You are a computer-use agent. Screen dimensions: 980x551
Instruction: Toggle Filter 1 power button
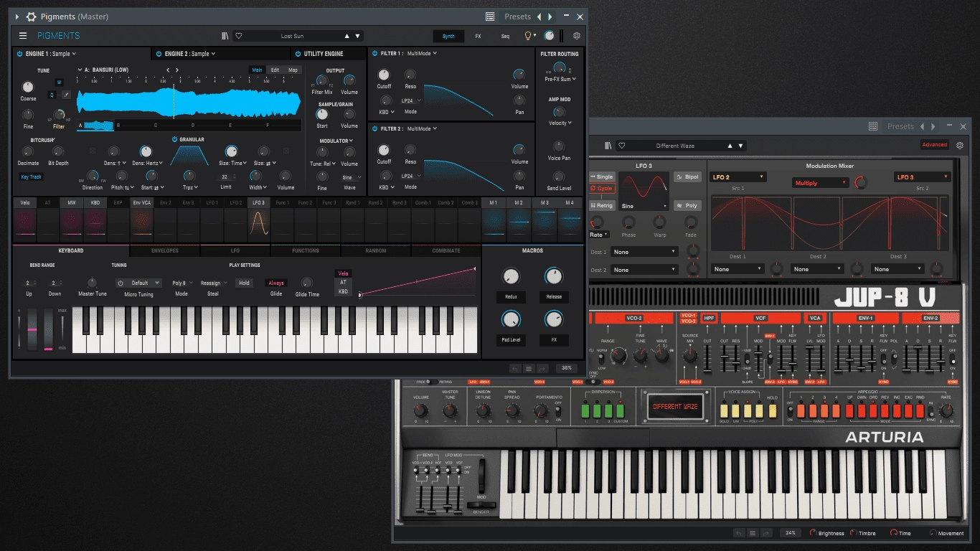[x=374, y=53]
